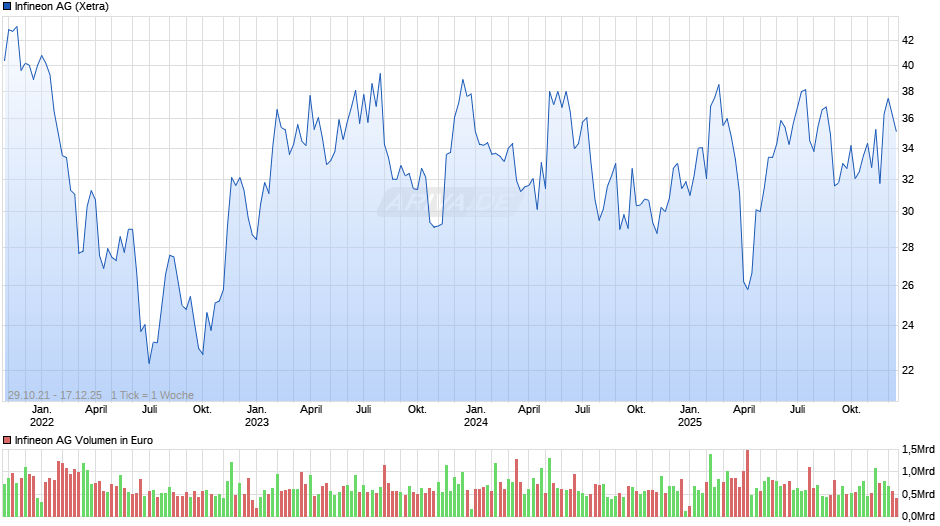940x526 pixels.
Task: Click the '1 Tick = 1 Woche' note
Action: point(152,395)
